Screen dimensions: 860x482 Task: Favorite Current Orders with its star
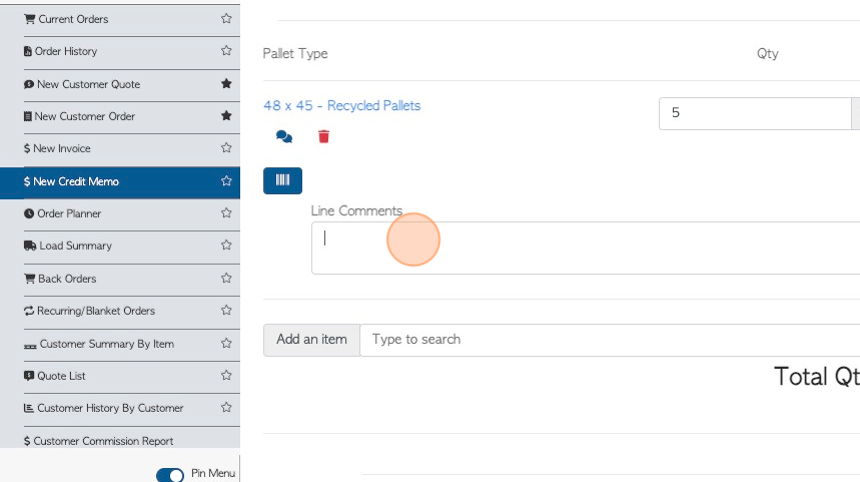[x=226, y=19]
